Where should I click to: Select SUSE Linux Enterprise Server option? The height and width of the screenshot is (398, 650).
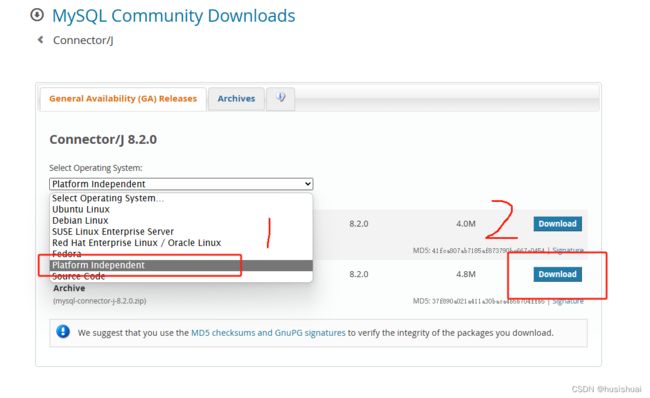pyautogui.click(x=181, y=232)
